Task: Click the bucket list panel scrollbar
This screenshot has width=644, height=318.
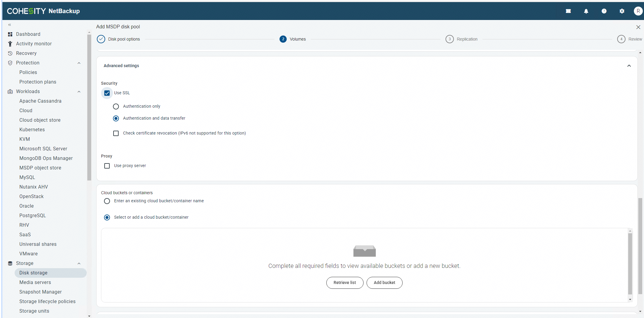Action: pos(630,264)
